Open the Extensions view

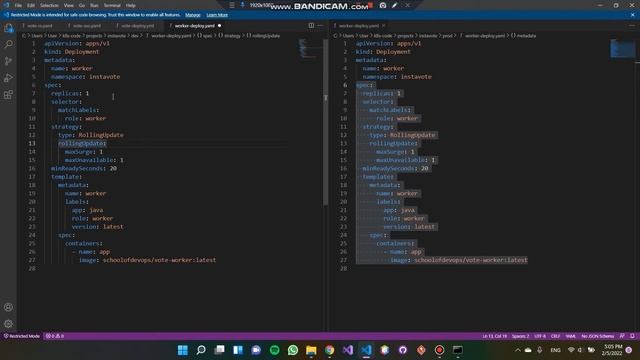tap(8, 95)
